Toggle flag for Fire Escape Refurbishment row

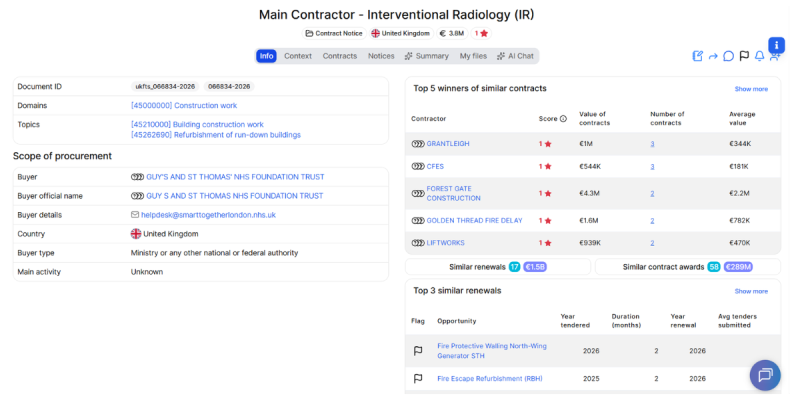pos(418,379)
